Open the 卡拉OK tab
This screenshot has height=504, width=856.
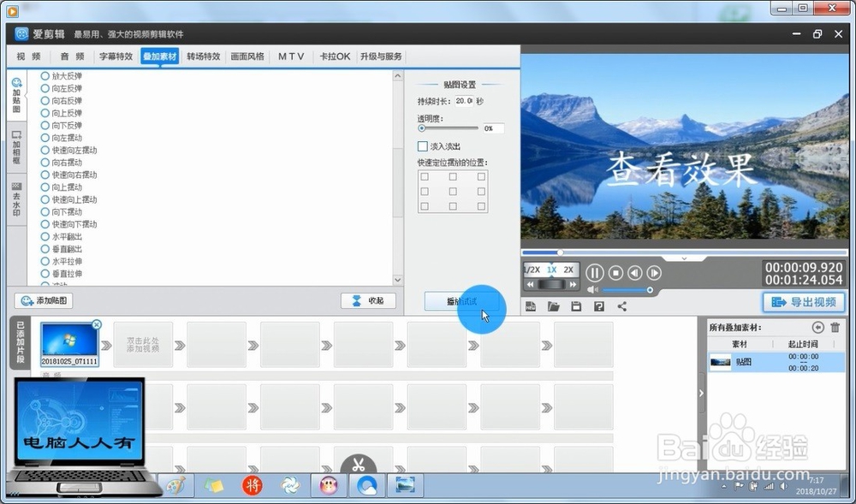click(x=335, y=56)
